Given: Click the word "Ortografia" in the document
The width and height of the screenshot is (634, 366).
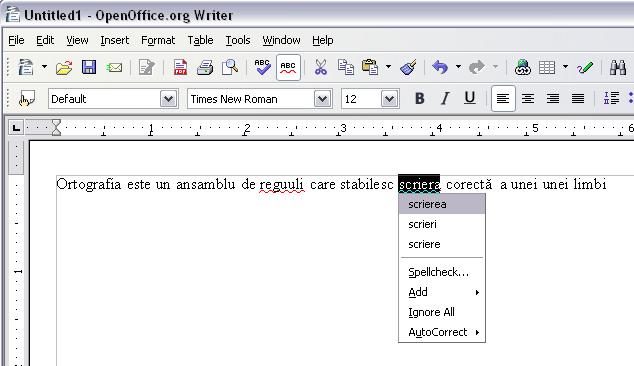Looking at the screenshot, I should pyautogui.click(x=89, y=184).
